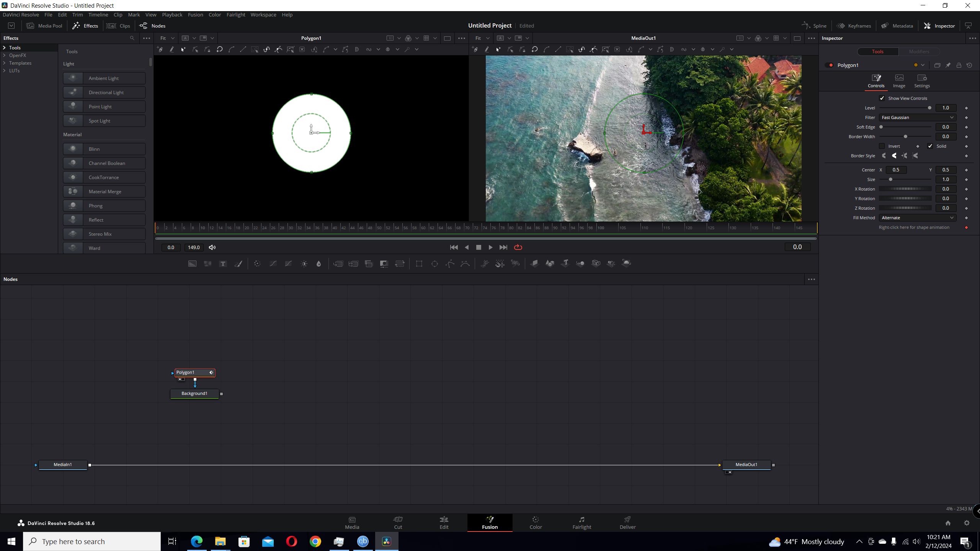The image size is (980, 551).
Task: Add a Transform node from the toolbar
Action: coord(400,264)
